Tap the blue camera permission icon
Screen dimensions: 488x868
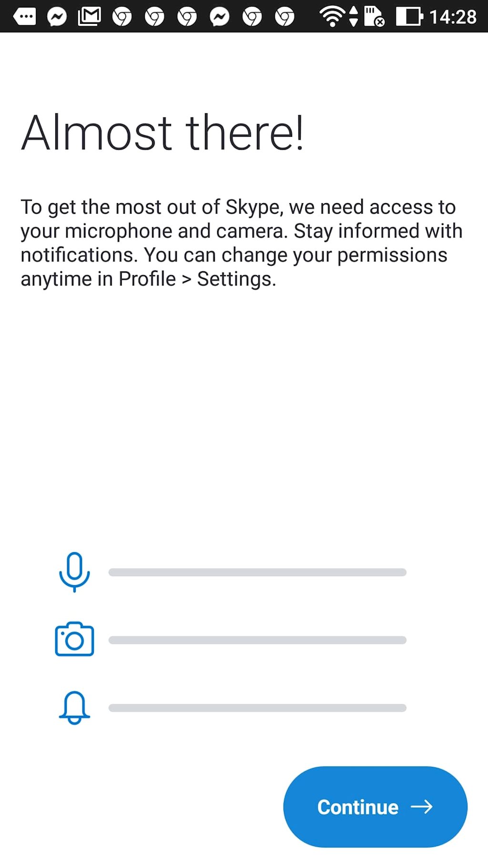coord(74,639)
